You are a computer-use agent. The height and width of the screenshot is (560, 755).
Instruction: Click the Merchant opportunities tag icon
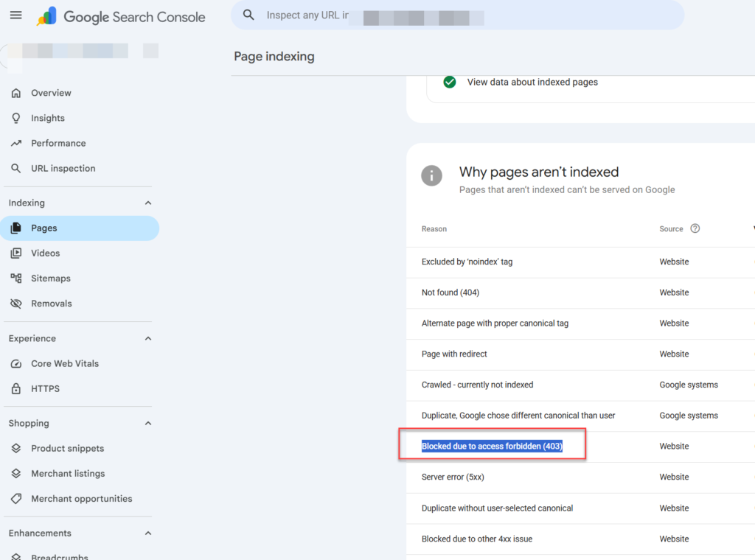(16, 498)
